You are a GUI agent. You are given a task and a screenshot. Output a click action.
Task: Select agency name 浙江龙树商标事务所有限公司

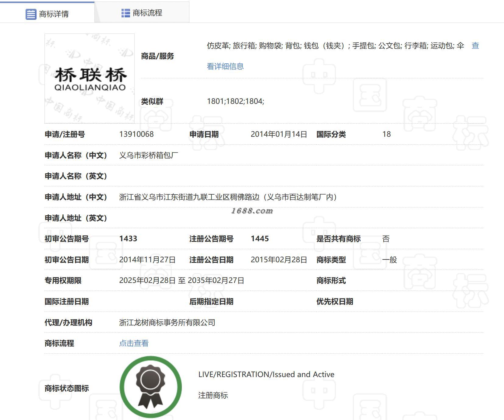[167, 323]
